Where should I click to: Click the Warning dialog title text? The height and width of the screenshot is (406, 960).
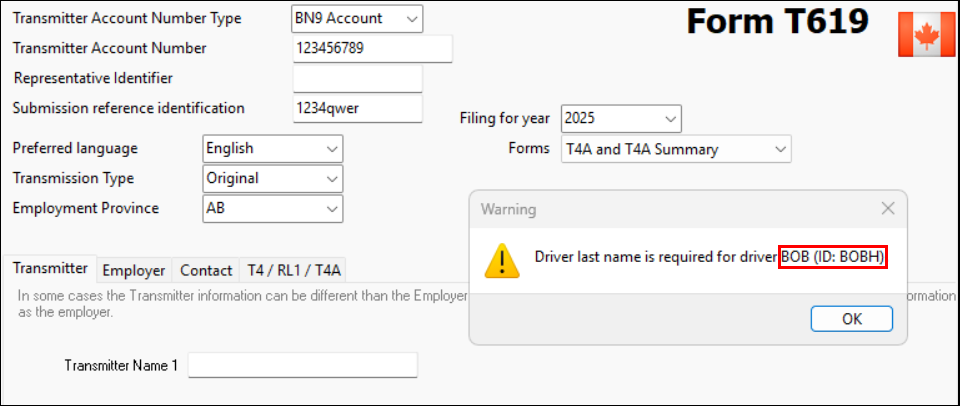pyautogui.click(x=508, y=209)
